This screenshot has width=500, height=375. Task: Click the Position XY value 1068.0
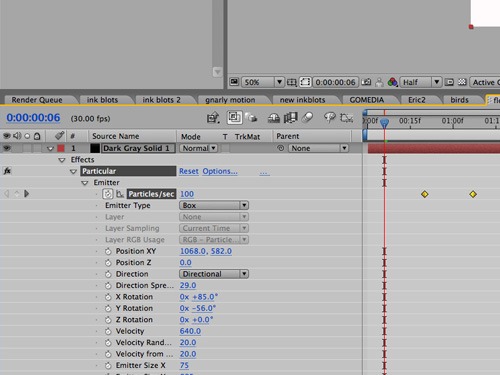(193, 251)
